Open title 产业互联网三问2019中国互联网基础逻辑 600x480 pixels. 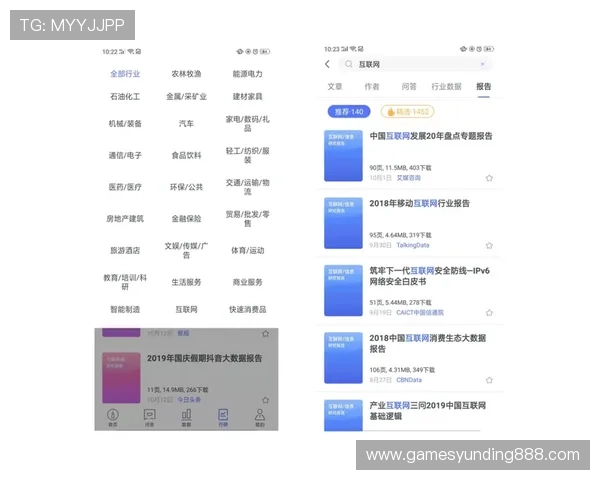click(x=427, y=411)
